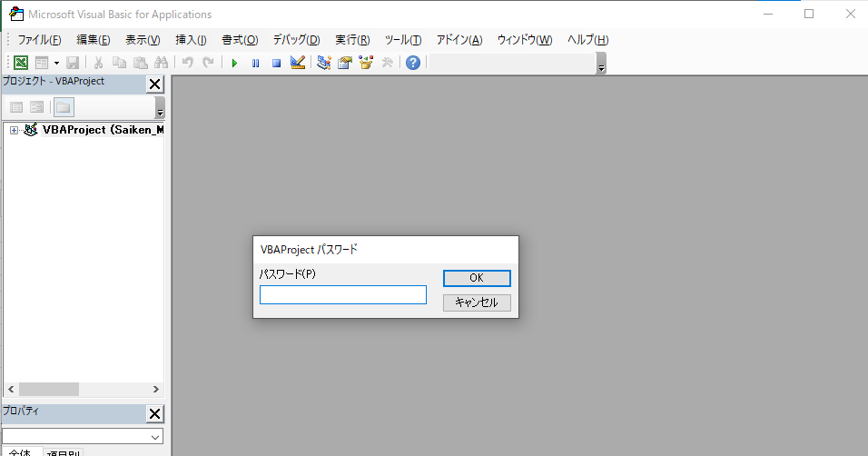Click View Code icon in project pane
The image size is (868, 456).
16,107
